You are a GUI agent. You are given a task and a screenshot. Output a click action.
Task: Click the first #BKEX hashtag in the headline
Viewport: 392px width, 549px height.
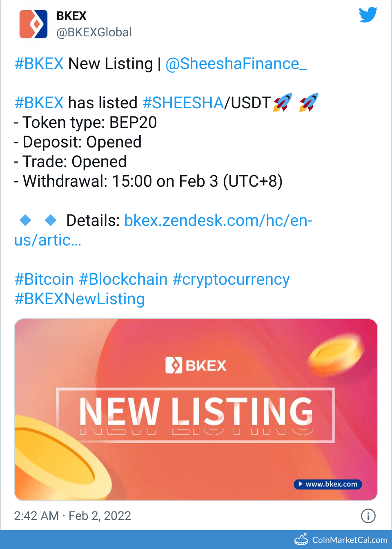pyautogui.click(x=39, y=64)
